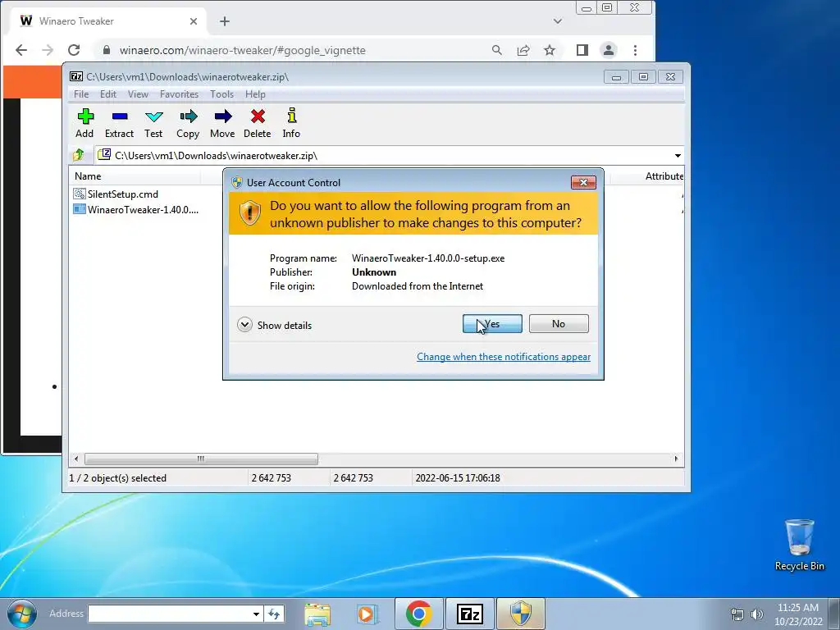Viewport: 840px width, 630px height.
Task: Reload the Chrome page
Action: coord(74,50)
